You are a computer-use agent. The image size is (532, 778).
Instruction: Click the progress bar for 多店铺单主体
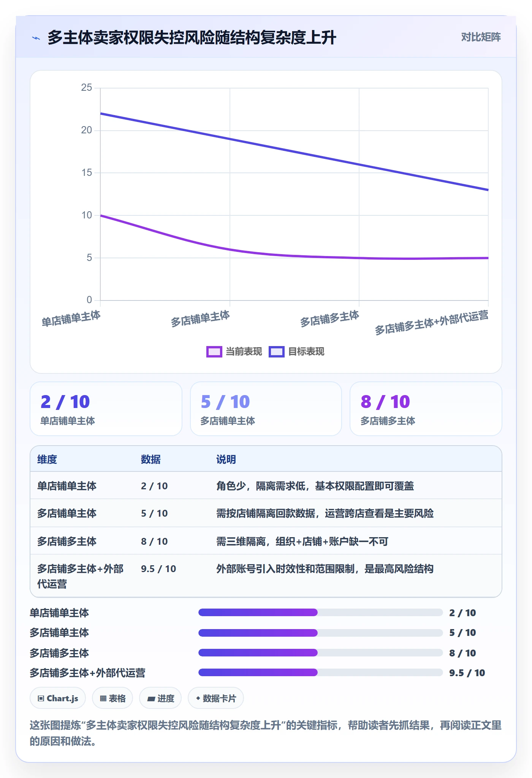(321, 633)
